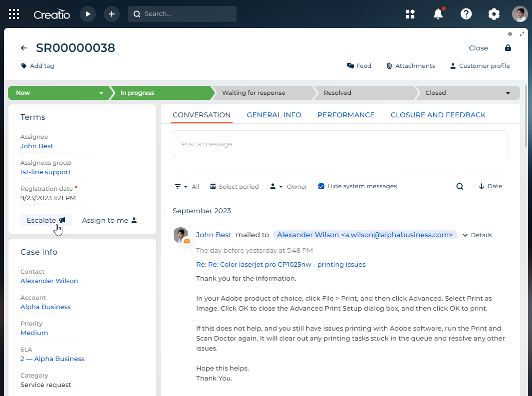Open the help question mark icon

466,14
